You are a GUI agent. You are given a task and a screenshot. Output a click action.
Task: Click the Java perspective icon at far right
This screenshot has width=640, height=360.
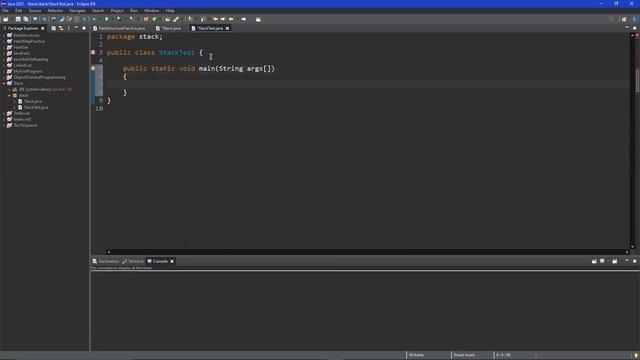(x=636, y=19)
